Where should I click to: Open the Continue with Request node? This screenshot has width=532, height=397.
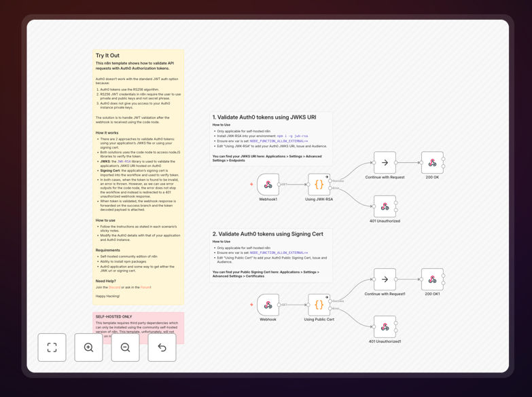385,163
